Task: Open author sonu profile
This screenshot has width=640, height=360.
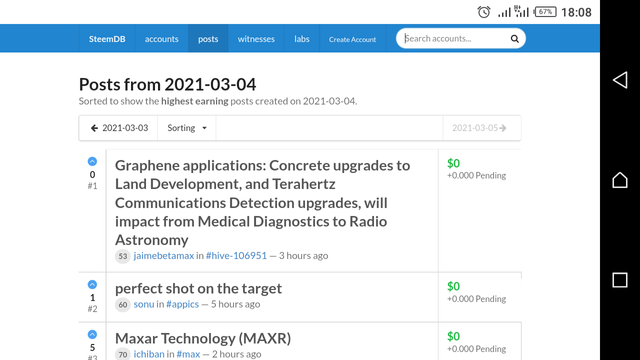Action: [144, 304]
